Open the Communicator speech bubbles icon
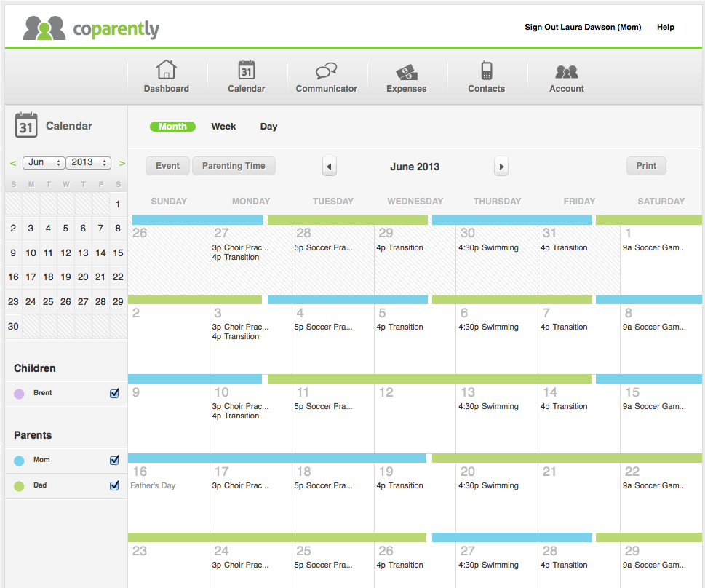The width and height of the screenshot is (705, 588). [327, 71]
